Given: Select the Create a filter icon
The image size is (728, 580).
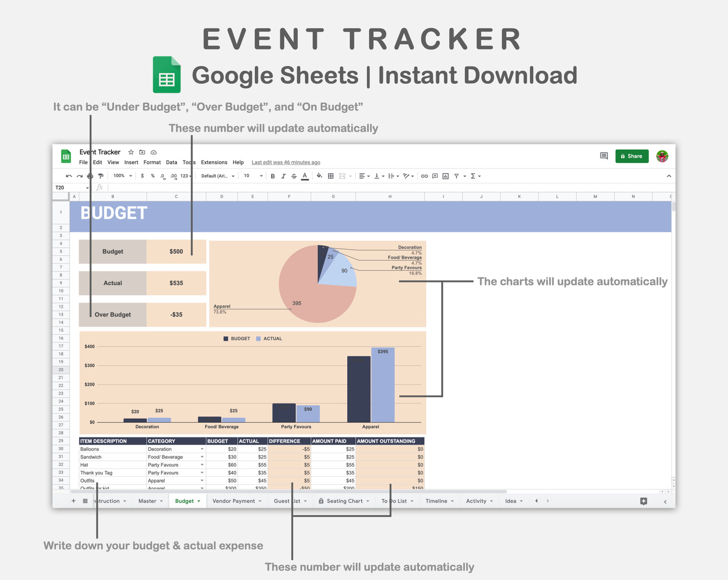Looking at the screenshot, I should pos(456,176).
